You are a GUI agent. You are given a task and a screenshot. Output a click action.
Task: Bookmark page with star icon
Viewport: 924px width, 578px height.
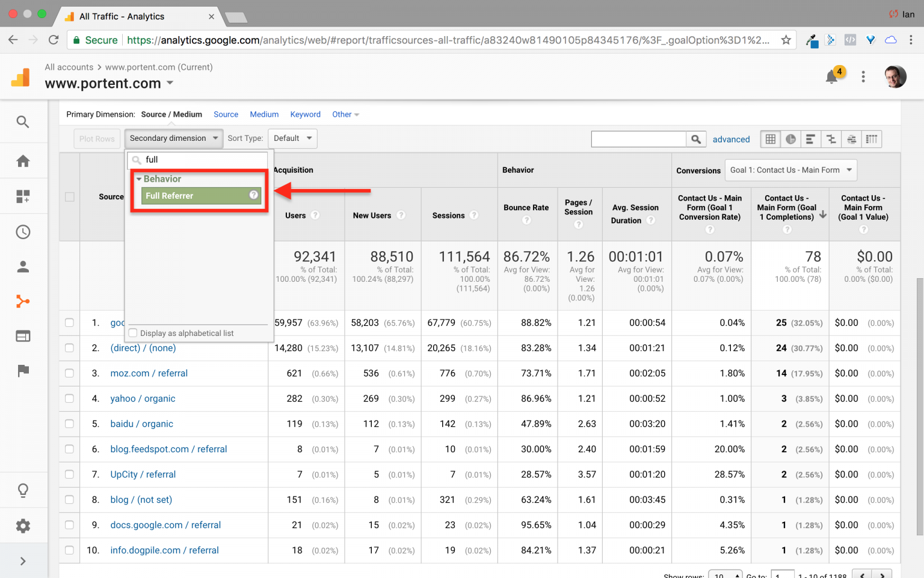[x=786, y=40]
